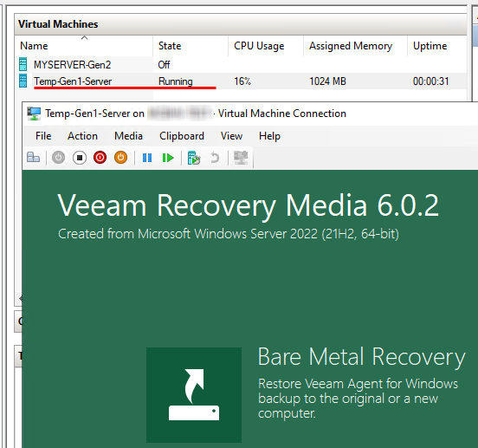Screen dimensions: 478x448
Task: Create a checkpoint using the toolbar icon
Action: click(194, 158)
